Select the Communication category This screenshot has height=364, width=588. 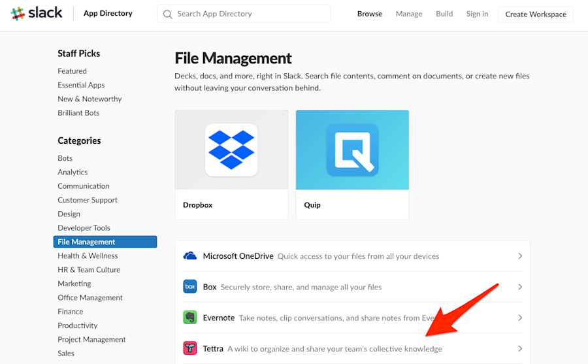tap(83, 186)
